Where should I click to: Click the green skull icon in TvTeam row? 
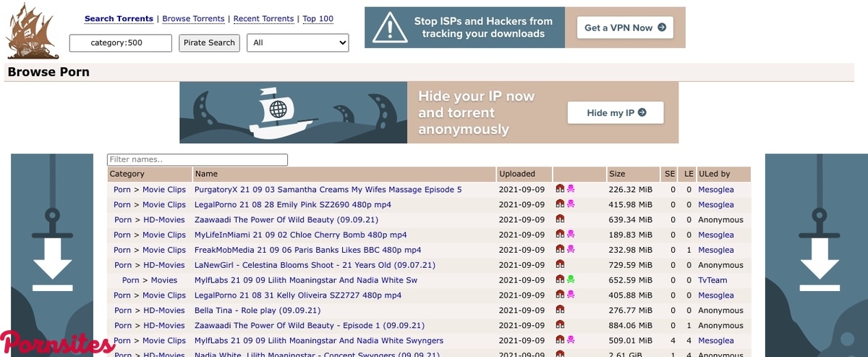click(x=571, y=280)
